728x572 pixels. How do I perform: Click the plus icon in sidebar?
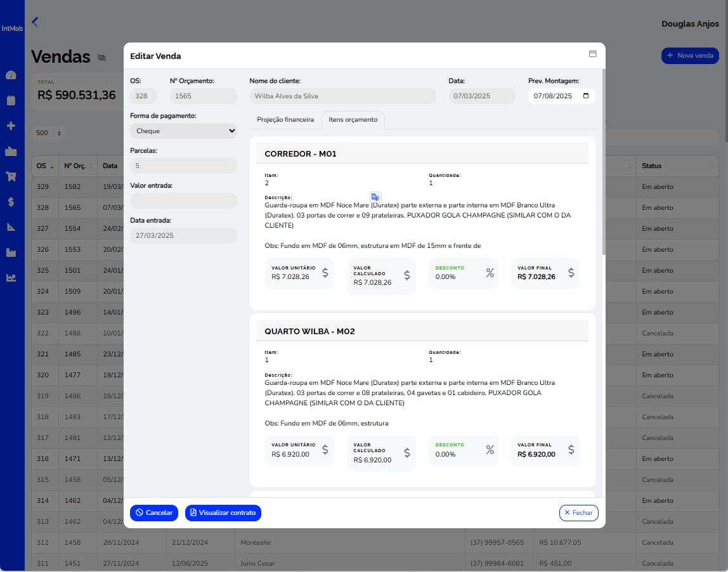pyautogui.click(x=11, y=126)
